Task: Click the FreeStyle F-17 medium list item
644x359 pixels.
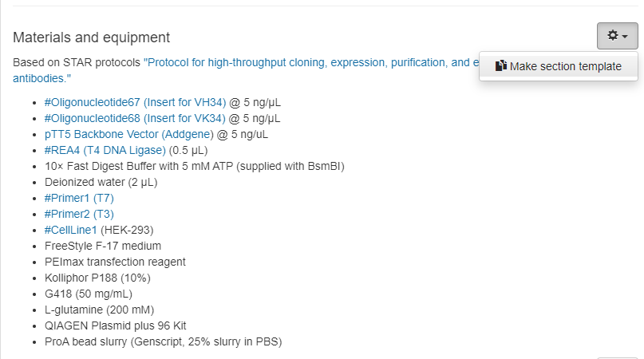Action: [103, 246]
